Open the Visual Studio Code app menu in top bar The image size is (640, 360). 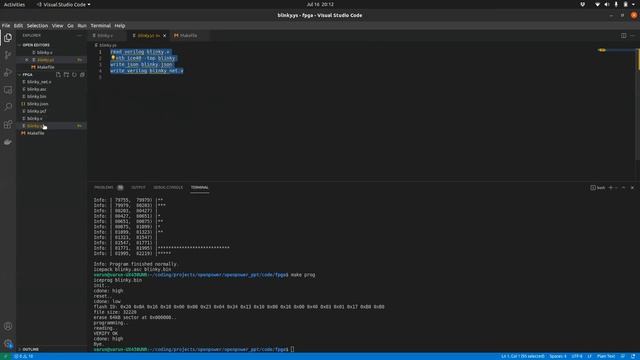(x=64, y=4)
